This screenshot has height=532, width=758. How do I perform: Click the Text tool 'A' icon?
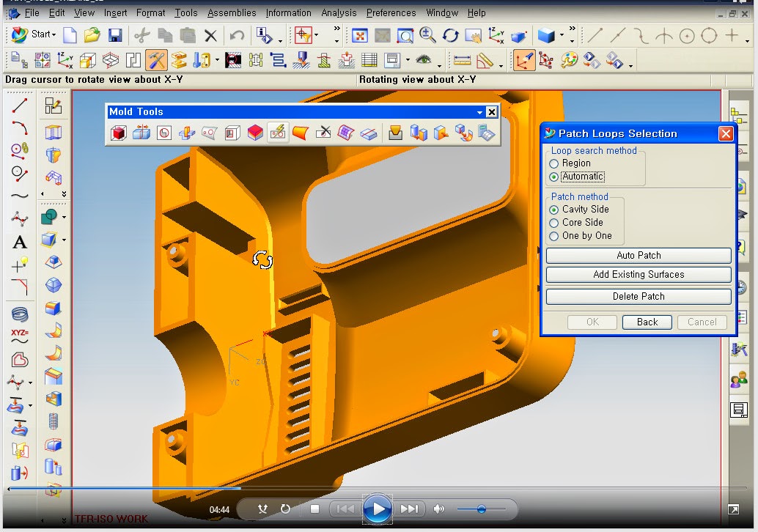pyautogui.click(x=20, y=243)
